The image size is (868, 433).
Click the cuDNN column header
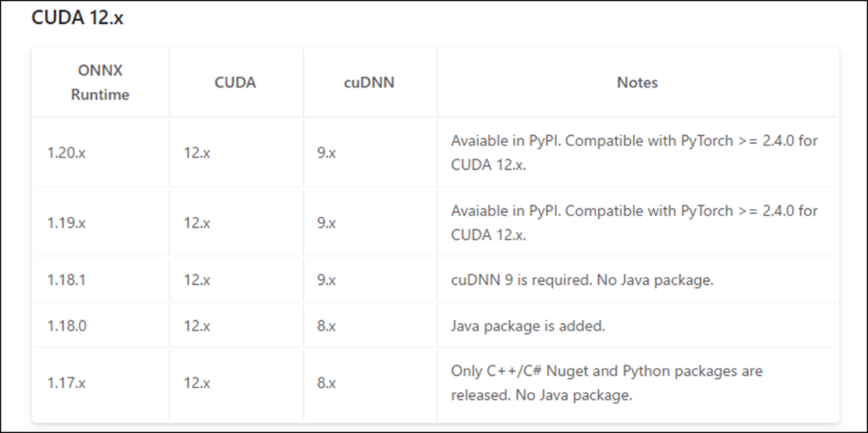(369, 82)
